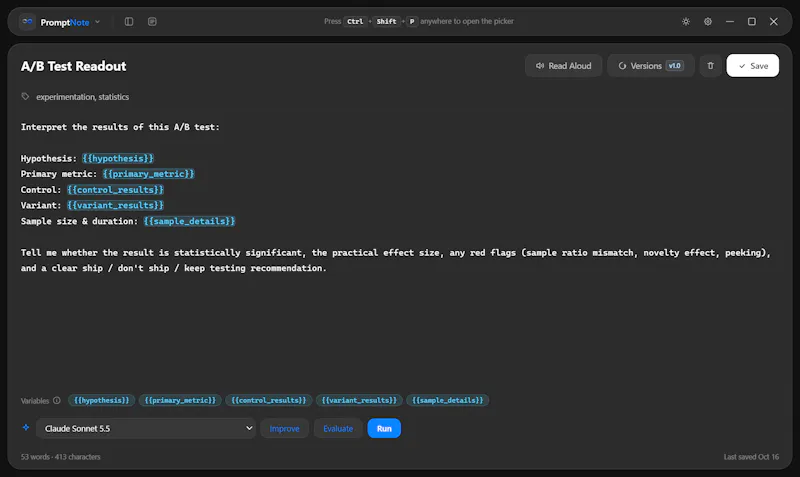The height and width of the screenshot is (477, 800).
Task: Select the {{variant_results}} chip in Variables row
Action: click(x=359, y=400)
